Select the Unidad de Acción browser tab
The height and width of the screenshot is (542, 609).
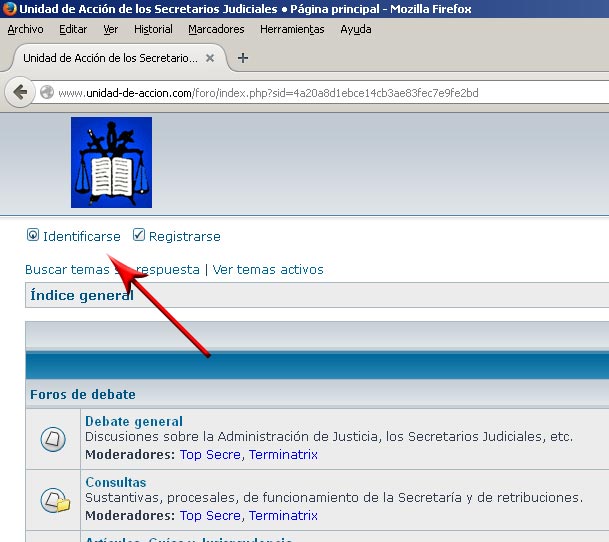click(110, 58)
